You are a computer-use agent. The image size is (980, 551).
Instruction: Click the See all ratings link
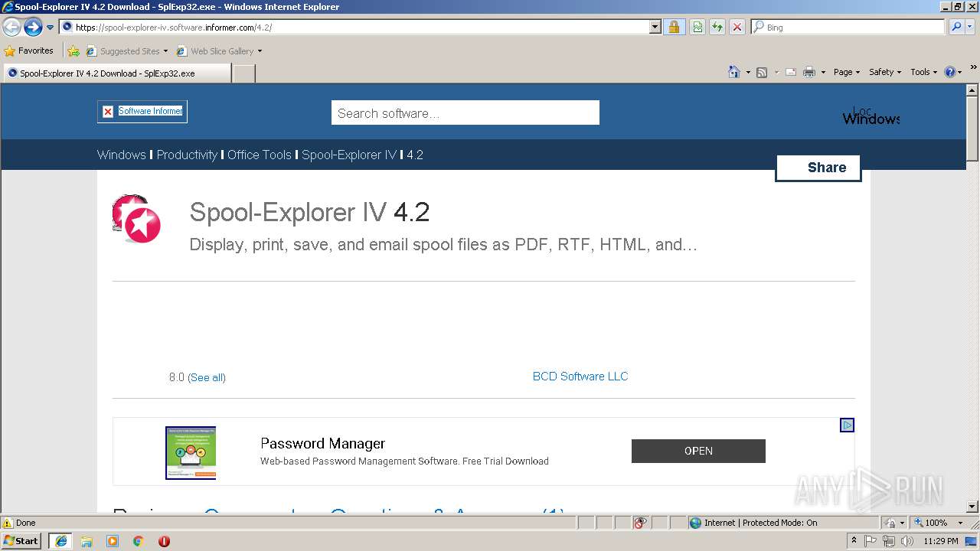pyautogui.click(x=207, y=377)
